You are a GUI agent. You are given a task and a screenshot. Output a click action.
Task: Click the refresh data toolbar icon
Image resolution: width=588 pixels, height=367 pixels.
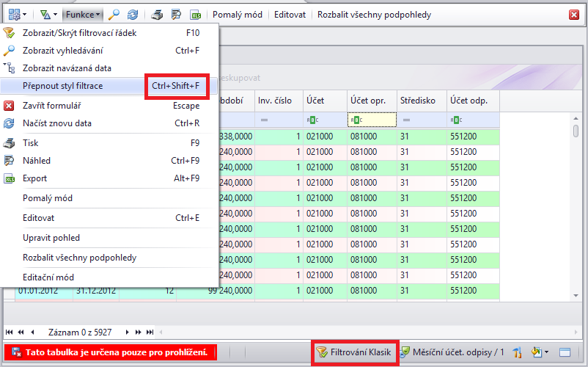133,15
